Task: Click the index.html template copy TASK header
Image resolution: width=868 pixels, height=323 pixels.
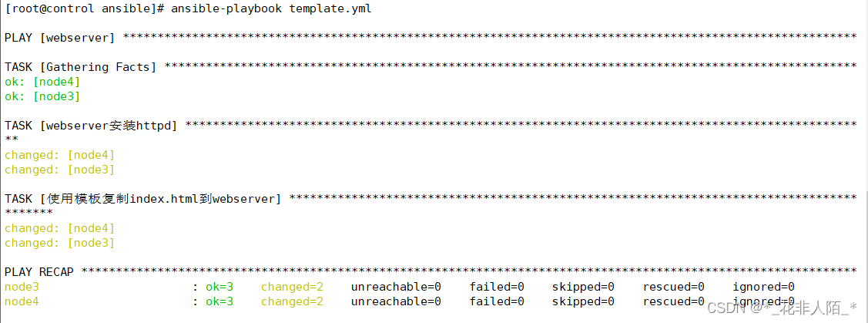Action: (143, 199)
